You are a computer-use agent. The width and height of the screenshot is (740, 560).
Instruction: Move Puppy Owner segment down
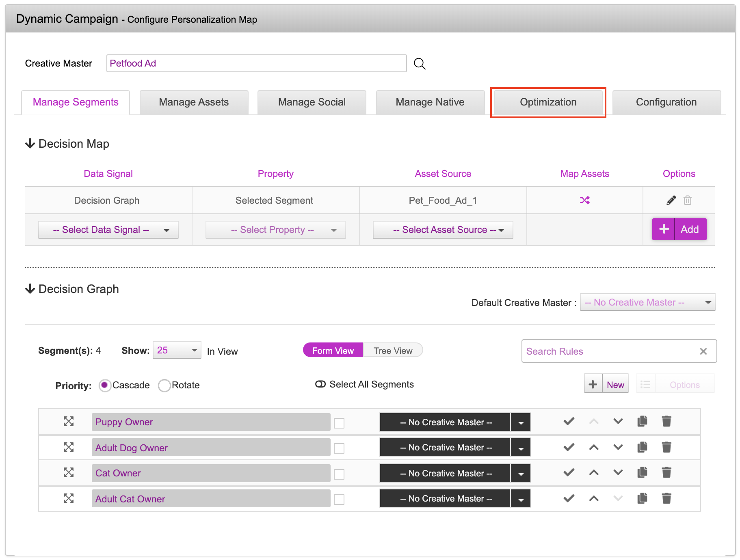click(x=618, y=421)
